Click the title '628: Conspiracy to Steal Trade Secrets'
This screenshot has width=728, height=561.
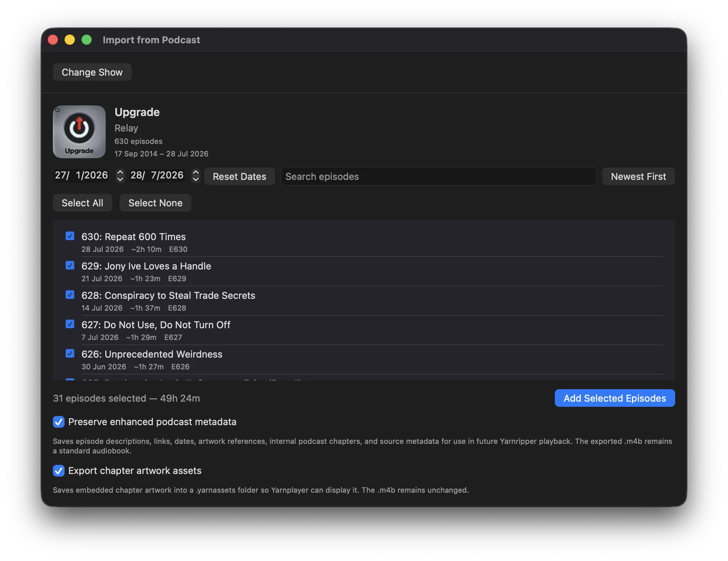click(168, 296)
